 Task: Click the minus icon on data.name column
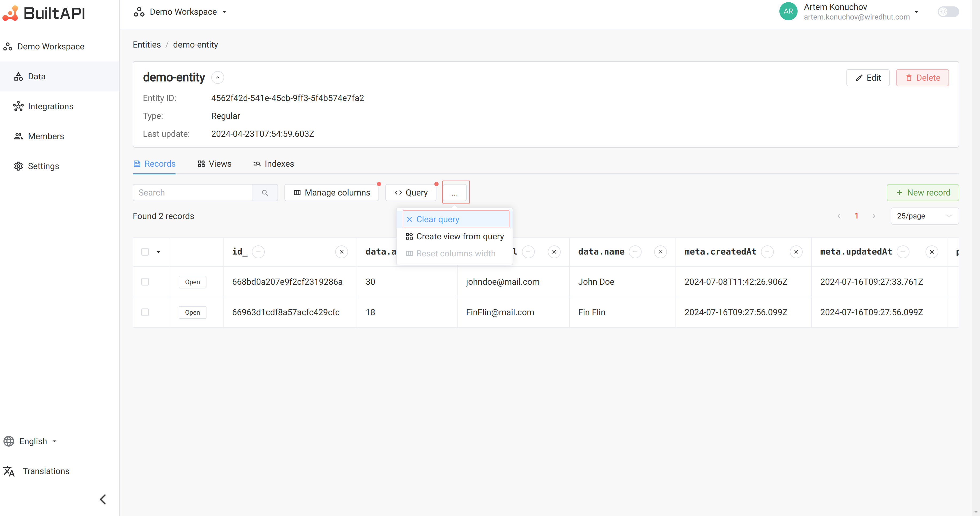point(635,252)
